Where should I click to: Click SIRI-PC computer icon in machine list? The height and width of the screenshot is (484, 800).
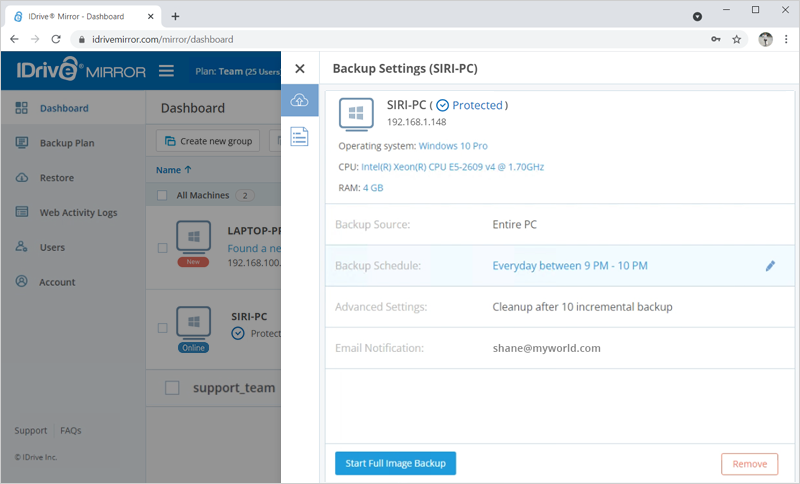193,322
